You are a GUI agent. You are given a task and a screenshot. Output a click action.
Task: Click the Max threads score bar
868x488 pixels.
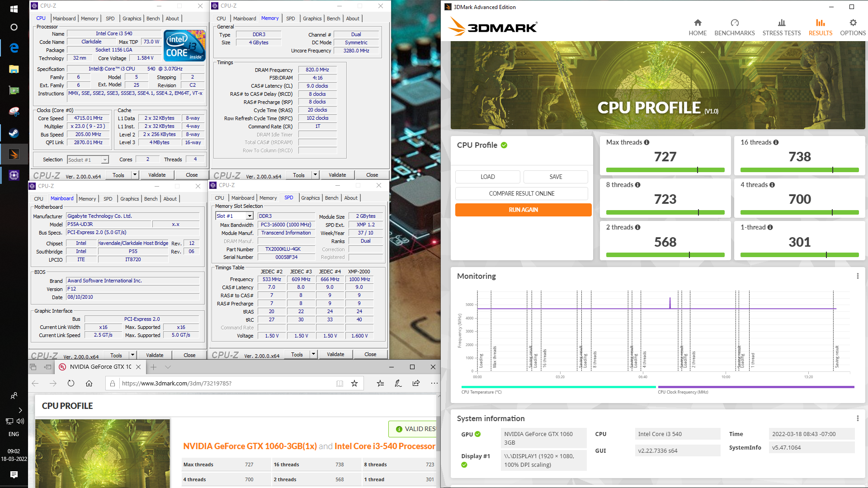coord(665,170)
